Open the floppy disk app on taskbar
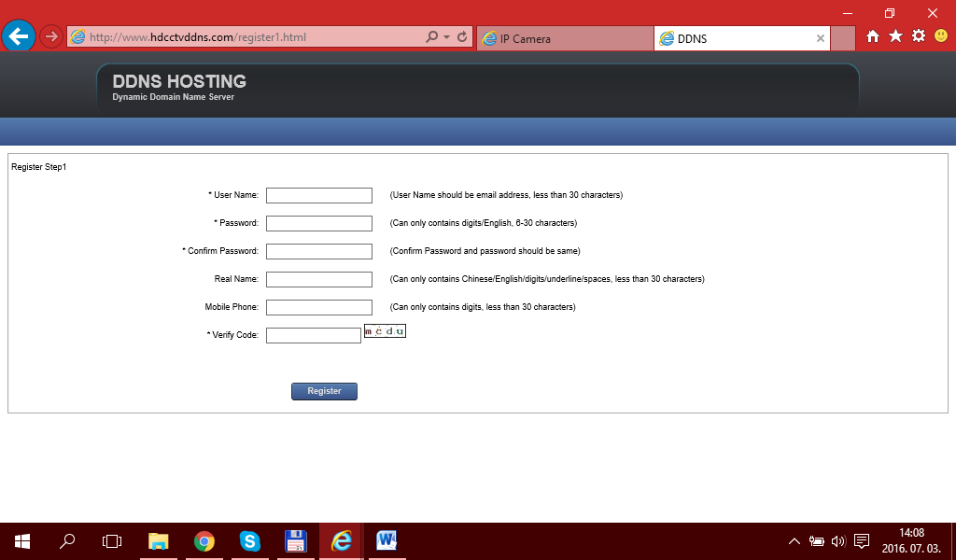The height and width of the screenshot is (560, 956). click(296, 541)
